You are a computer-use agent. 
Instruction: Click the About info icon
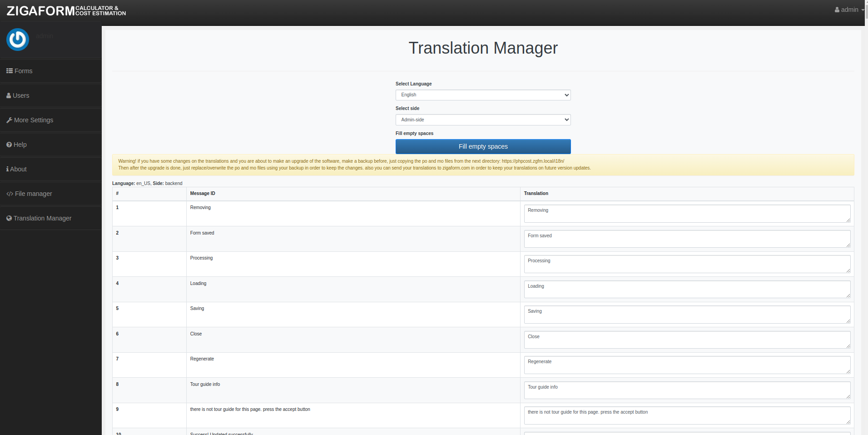pyautogui.click(x=7, y=169)
